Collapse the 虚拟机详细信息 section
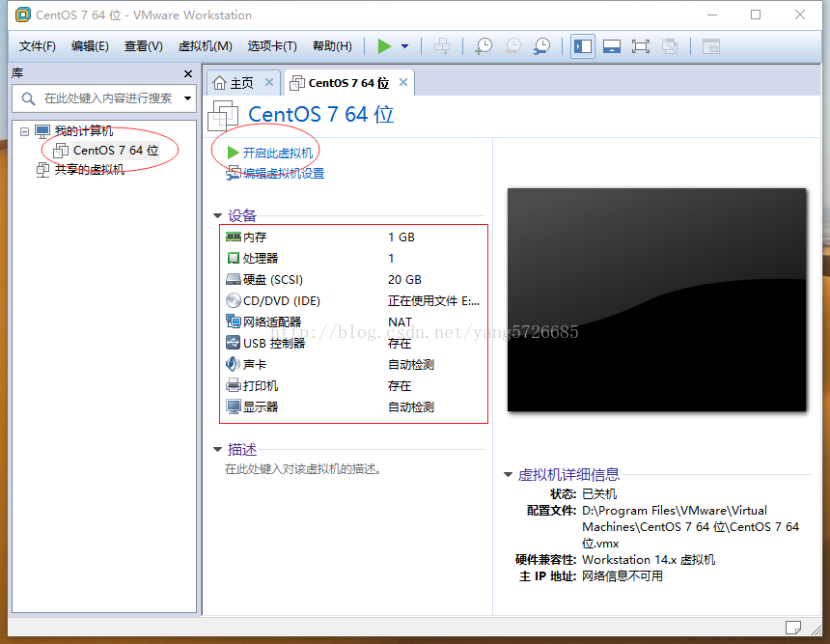This screenshot has height=644, width=830. tap(509, 474)
